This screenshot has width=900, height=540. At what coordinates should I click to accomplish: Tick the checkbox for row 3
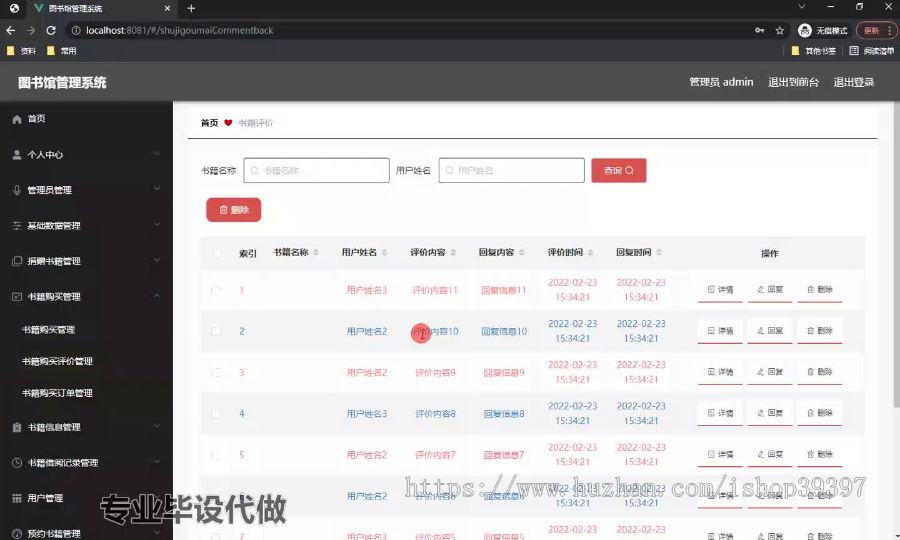215,373
